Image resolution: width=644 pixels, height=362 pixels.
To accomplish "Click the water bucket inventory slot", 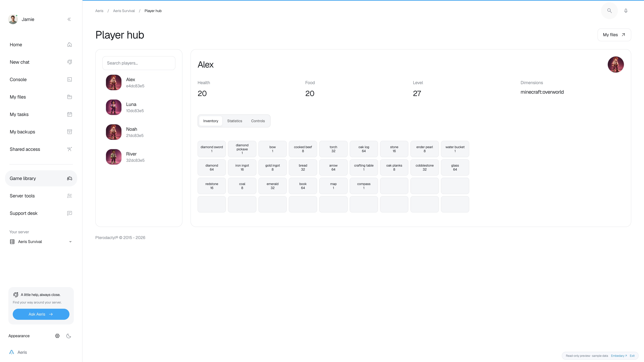I will click(455, 149).
